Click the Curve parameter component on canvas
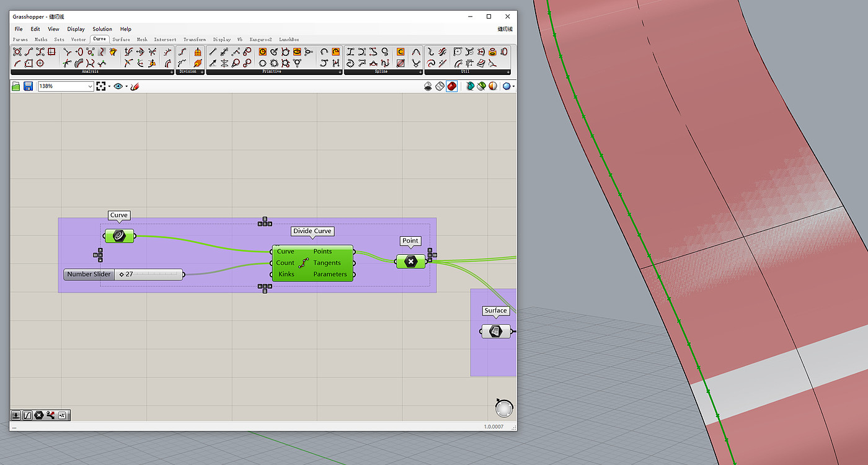This screenshot has height=465, width=868. 119,236
